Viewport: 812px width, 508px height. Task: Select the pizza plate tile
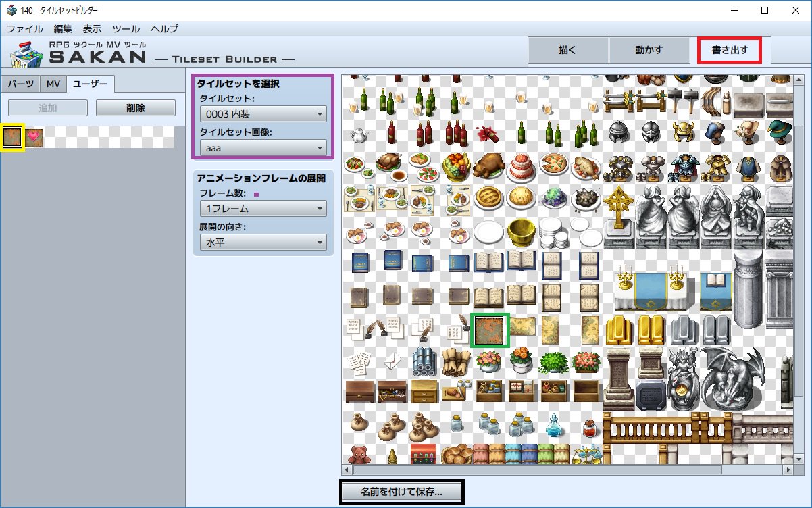coord(554,164)
